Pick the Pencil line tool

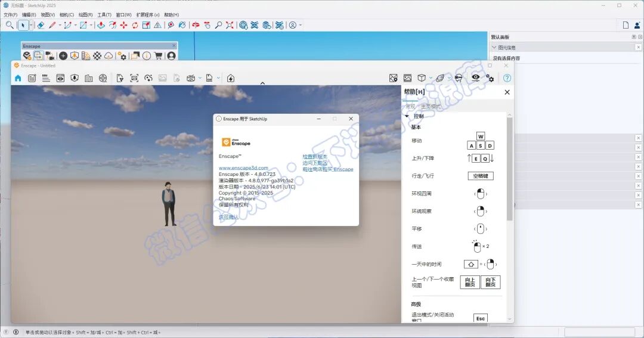pyautogui.click(x=52, y=25)
